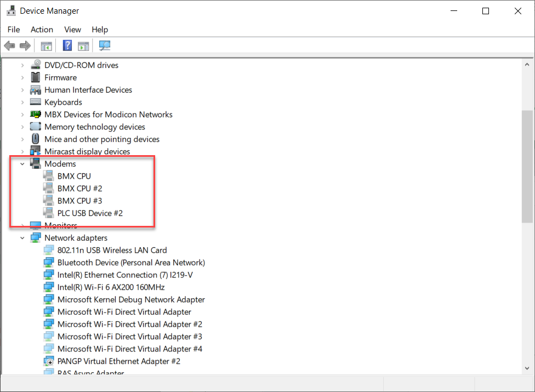Expand DVD/CD-ROM drives category
This screenshot has height=392, width=535.
[x=22, y=65]
